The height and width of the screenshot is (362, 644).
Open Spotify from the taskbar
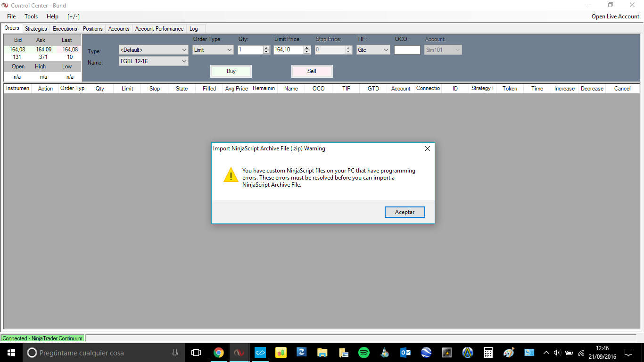[x=363, y=353]
